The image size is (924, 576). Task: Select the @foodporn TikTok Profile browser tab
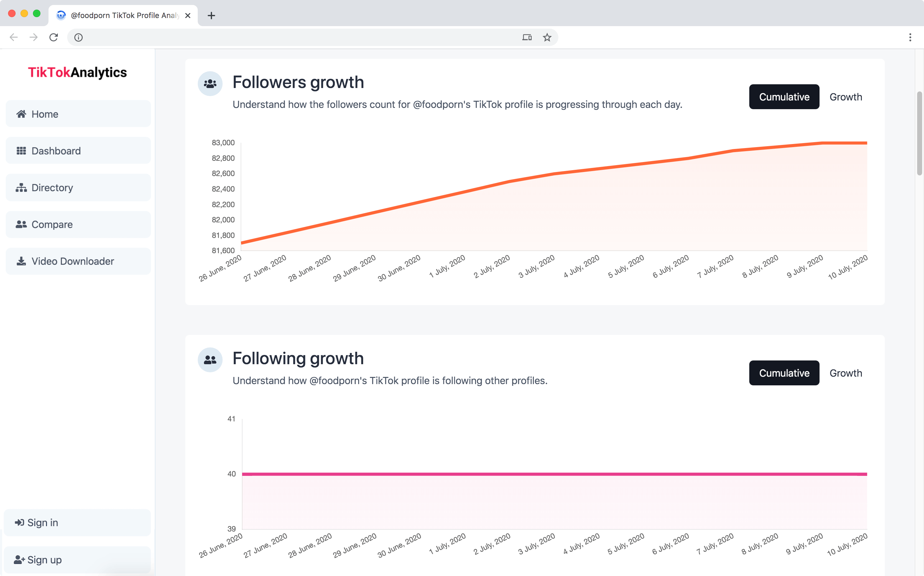click(x=123, y=16)
